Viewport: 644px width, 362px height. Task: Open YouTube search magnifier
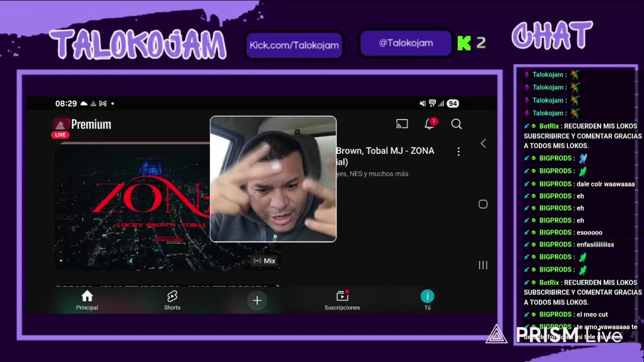(456, 124)
